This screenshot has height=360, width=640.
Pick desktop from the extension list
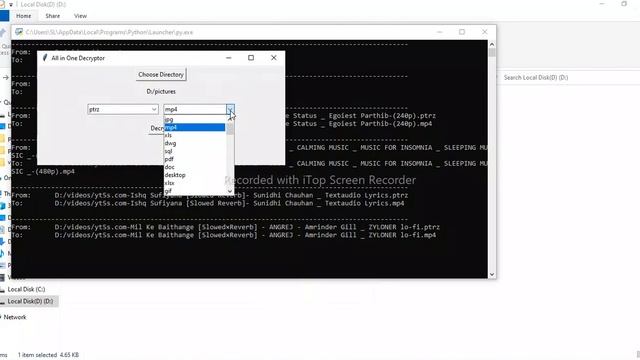[195, 175]
